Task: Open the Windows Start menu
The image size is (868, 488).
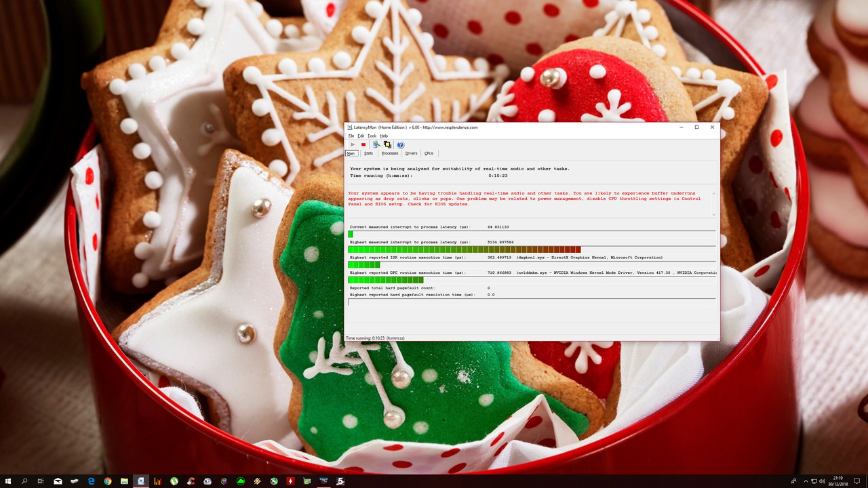Action: 8,481
